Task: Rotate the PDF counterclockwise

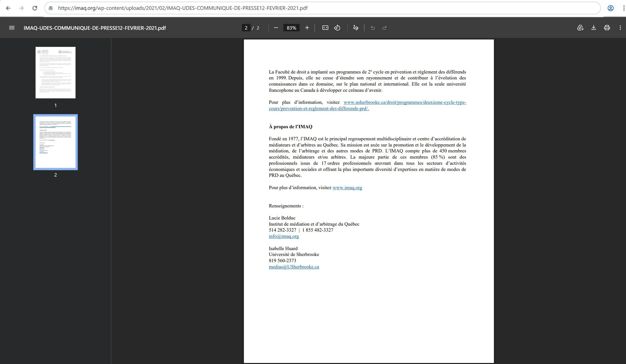Action: (x=337, y=28)
